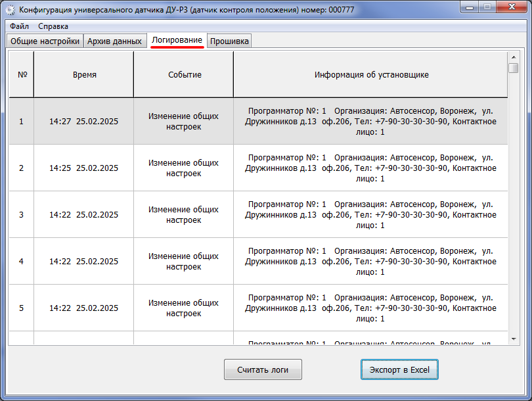Click installer info cell in row 4
This screenshot has width=532, height=401.
pyautogui.click(x=371, y=261)
